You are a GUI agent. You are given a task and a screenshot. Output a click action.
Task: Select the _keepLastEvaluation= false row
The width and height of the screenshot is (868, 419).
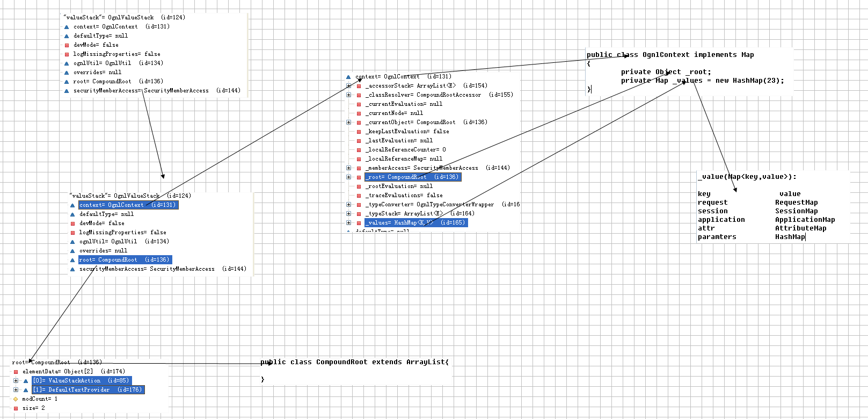(x=407, y=132)
